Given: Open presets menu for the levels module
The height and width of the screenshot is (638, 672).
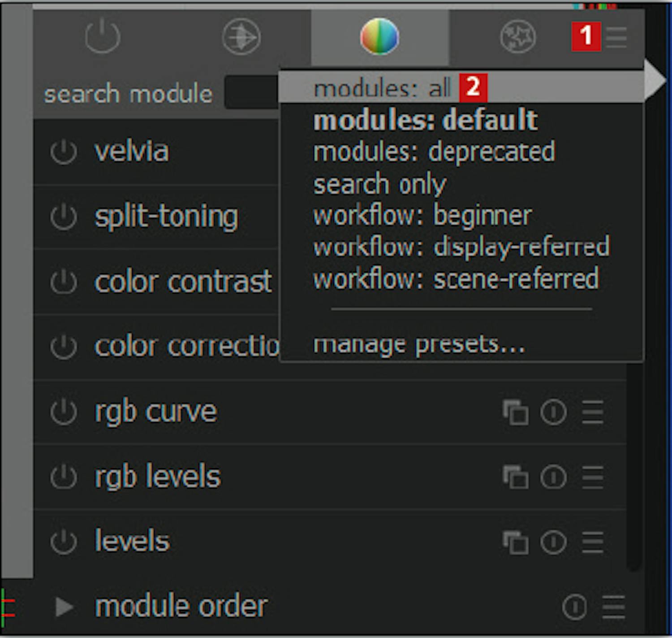Looking at the screenshot, I should tap(592, 542).
